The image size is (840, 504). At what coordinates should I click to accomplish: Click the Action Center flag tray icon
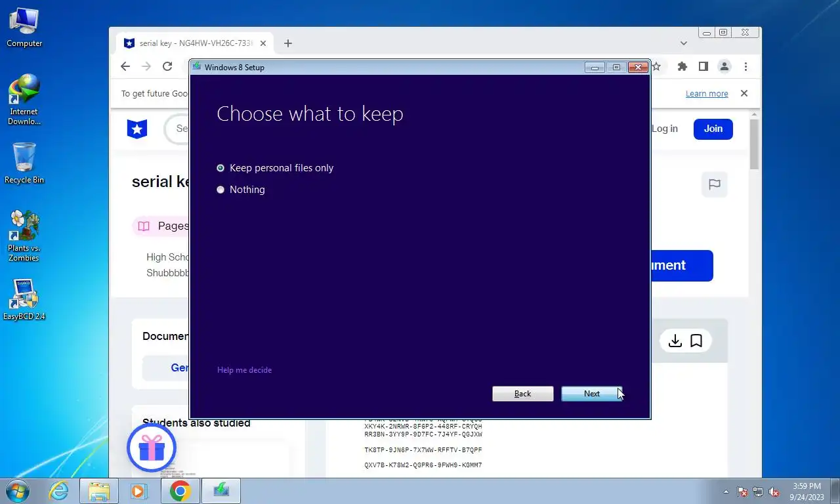pyautogui.click(x=742, y=492)
